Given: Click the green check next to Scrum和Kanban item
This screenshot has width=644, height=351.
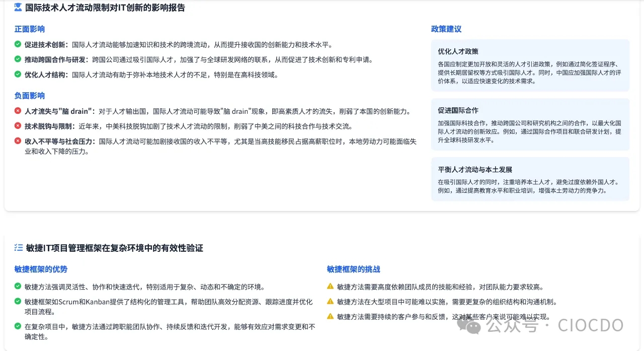Looking at the screenshot, I should (x=18, y=302).
